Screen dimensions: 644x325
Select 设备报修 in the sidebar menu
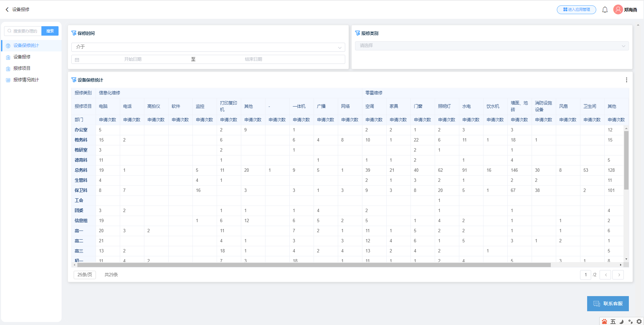coord(22,57)
